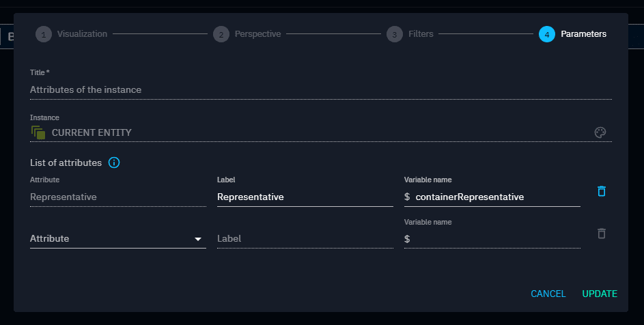Edit the Title field
The image size is (644, 325).
coord(321,90)
